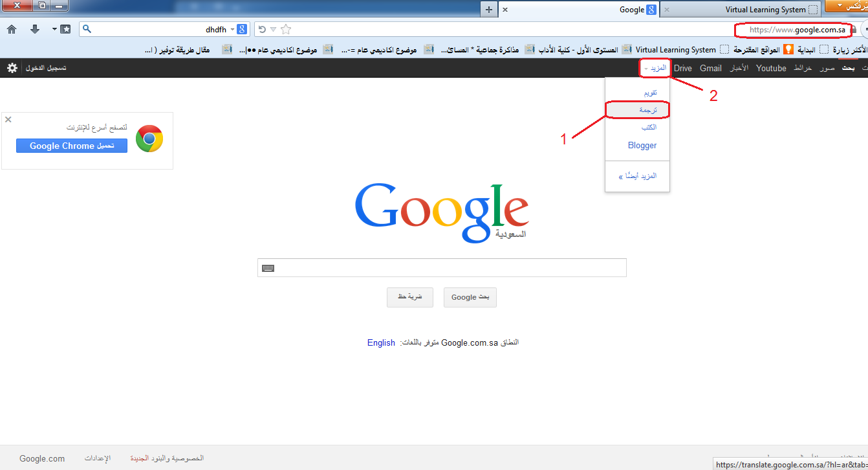Open the Firefox home page icon
Screen dimensions: 868x470
(x=11, y=29)
